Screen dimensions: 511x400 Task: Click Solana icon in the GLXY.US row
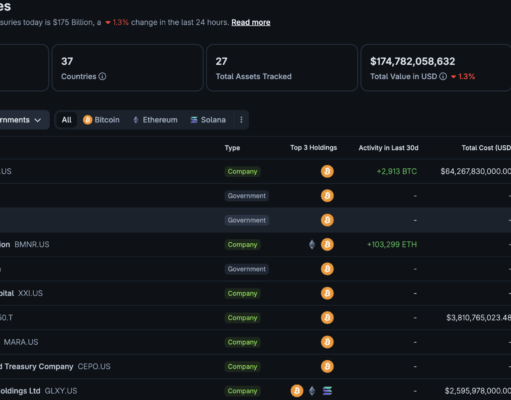327,391
